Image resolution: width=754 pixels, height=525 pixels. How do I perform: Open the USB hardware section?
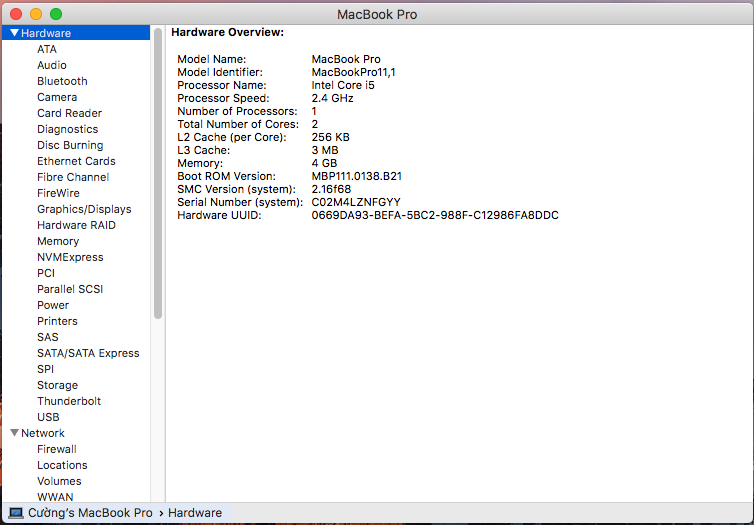[48, 417]
